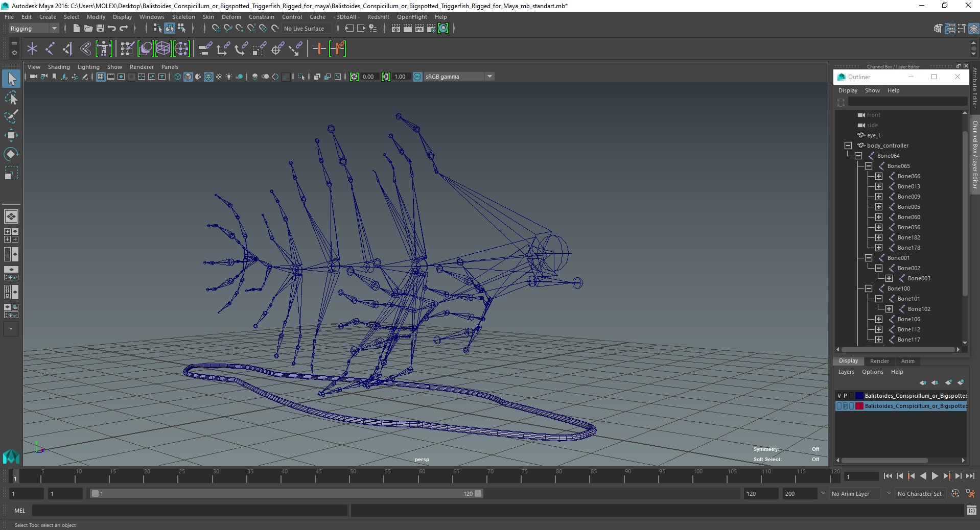Activate the Scale tool
980x530 pixels.
[11, 173]
